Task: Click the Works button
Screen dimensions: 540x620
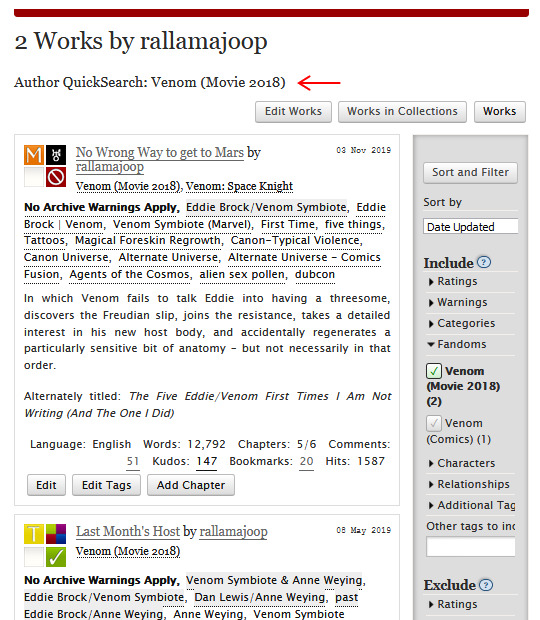Action: [500, 112]
